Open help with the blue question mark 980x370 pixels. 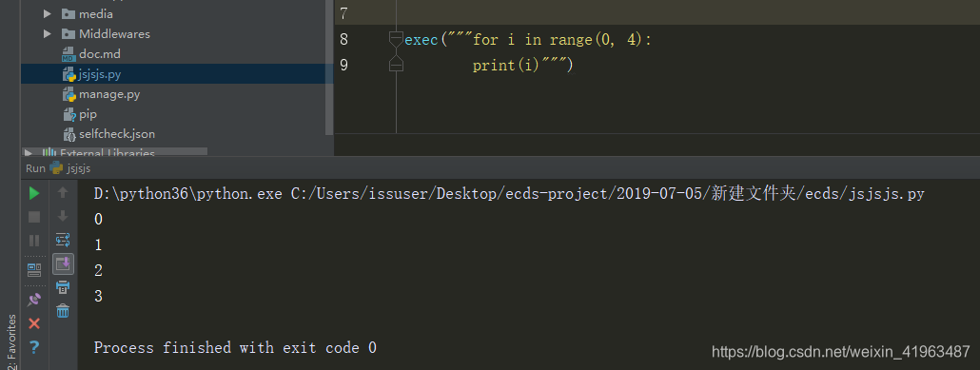tap(34, 347)
